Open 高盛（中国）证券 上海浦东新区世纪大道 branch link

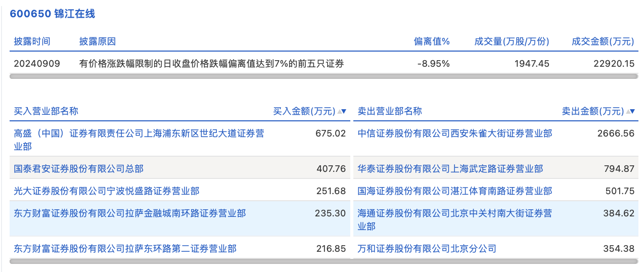coord(139,134)
